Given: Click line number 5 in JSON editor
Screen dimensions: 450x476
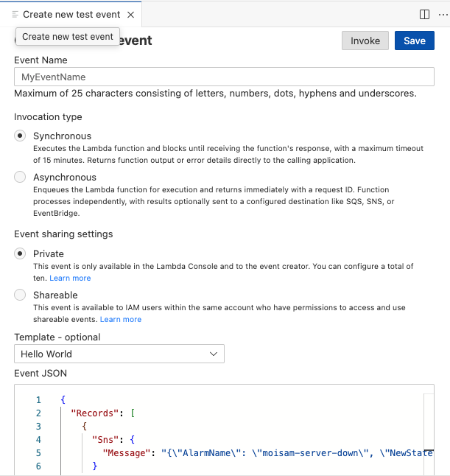Looking at the screenshot, I should coord(38,453).
